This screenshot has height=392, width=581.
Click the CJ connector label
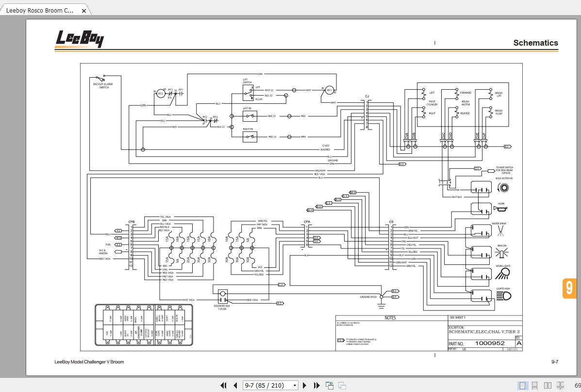click(367, 97)
